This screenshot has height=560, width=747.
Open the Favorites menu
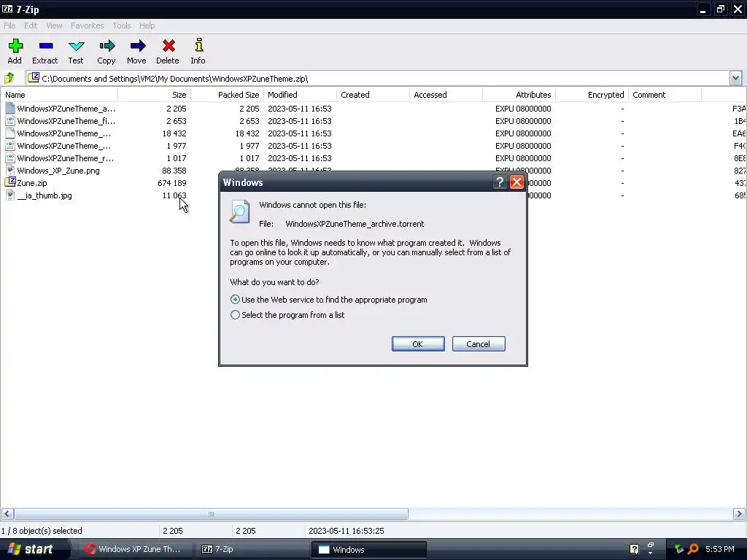(x=88, y=26)
